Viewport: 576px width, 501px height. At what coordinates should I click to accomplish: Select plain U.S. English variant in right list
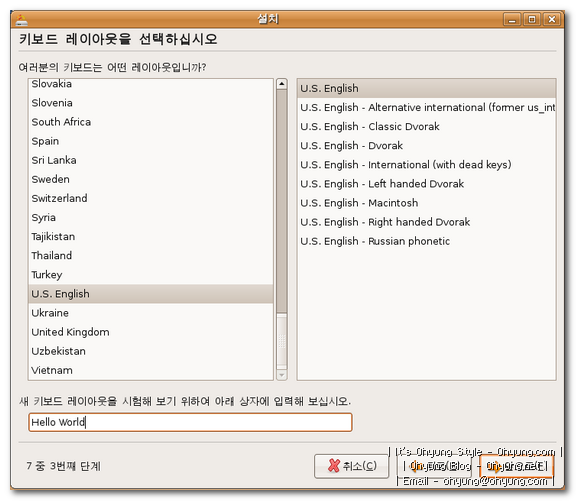point(426,88)
